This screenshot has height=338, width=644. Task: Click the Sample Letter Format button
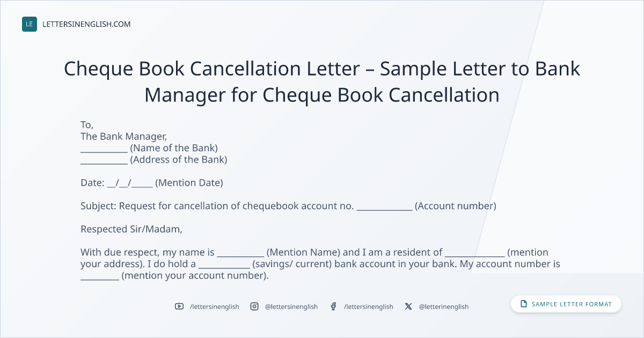(x=566, y=304)
